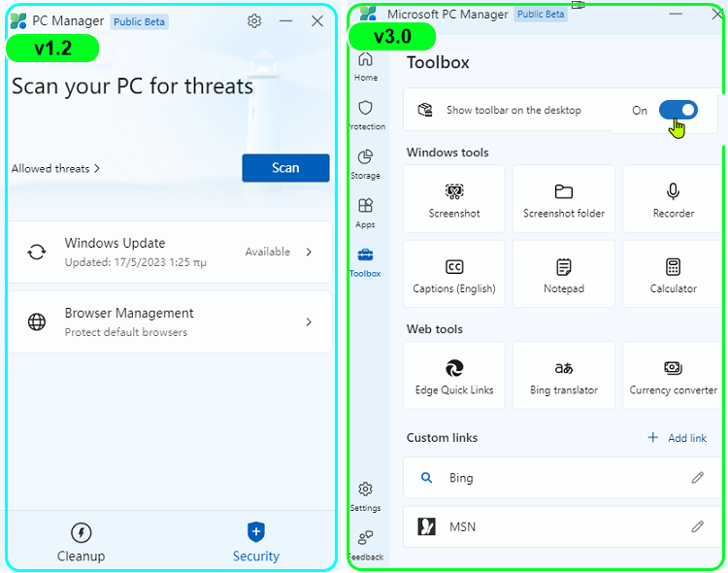The height and width of the screenshot is (573, 728).
Task: Go to Home in the sidebar
Action: (366, 66)
